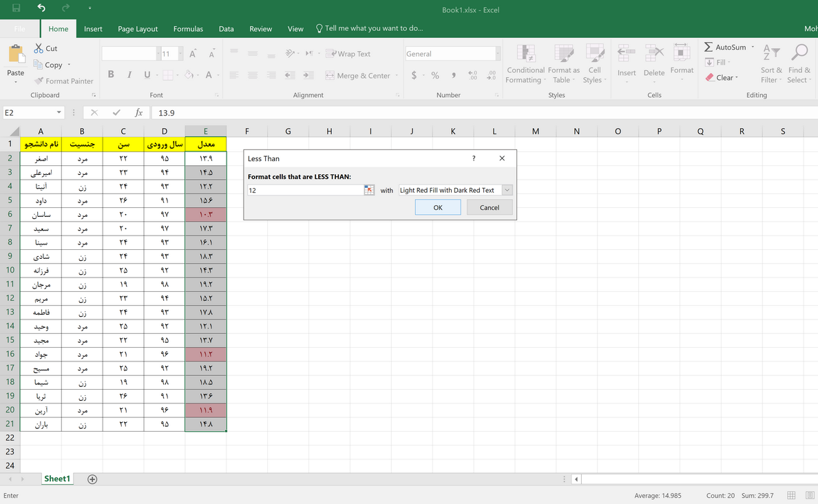Click the range selector icon in dialog
818x504 pixels.
[369, 190]
